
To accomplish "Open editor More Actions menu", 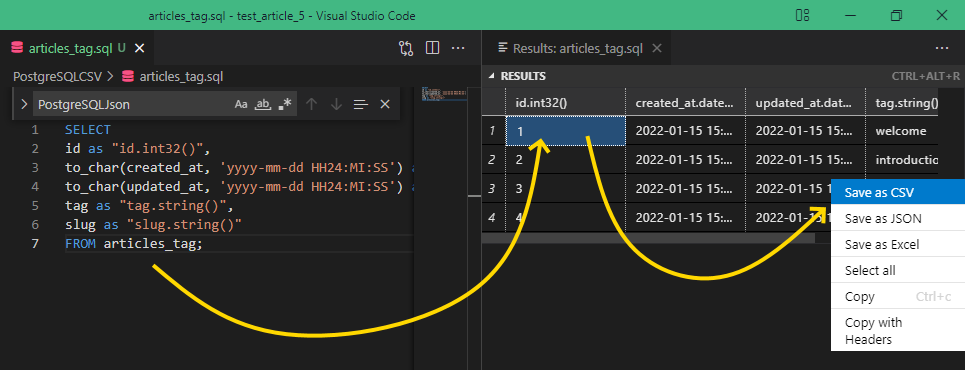I will pyautogui.click(x=458, y=48).
